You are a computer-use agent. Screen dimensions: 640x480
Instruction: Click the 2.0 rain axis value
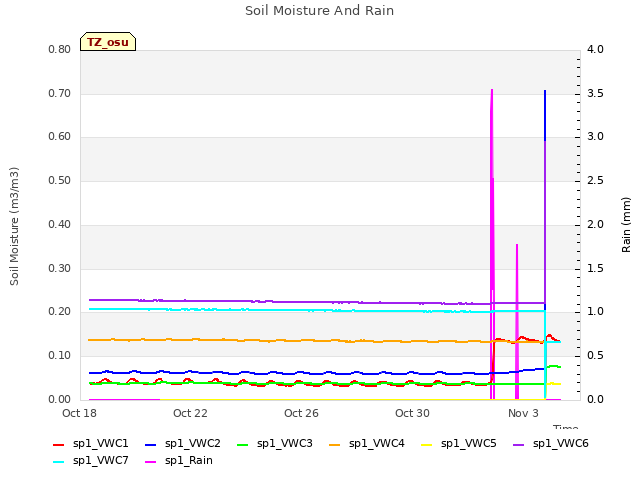[595, 224]
